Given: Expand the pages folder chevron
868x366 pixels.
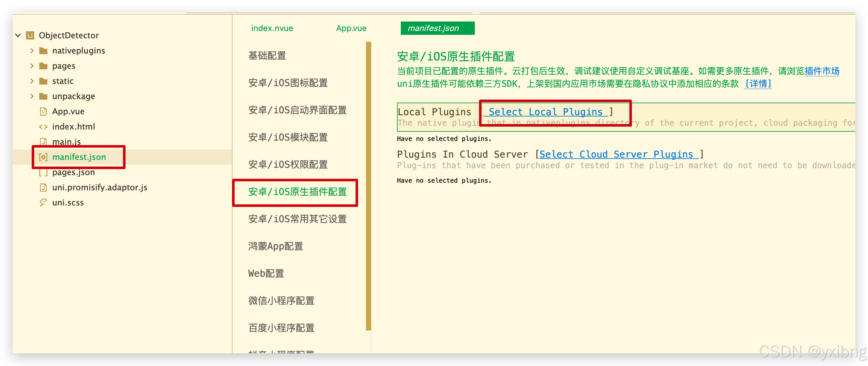Looking at the screenshot, I should (x=32, y=66).
